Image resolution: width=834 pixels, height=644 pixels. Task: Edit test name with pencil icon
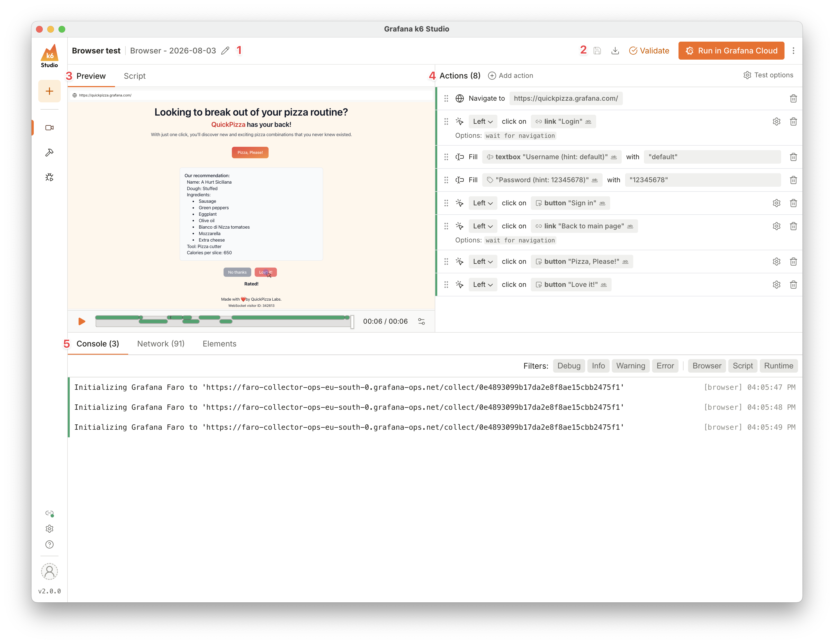[225, 51]
